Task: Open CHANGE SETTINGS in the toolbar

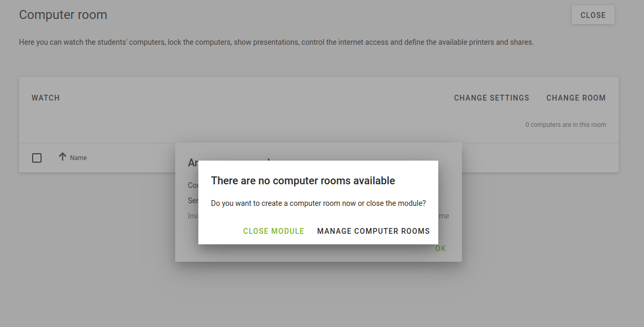Action: (491, 98)
